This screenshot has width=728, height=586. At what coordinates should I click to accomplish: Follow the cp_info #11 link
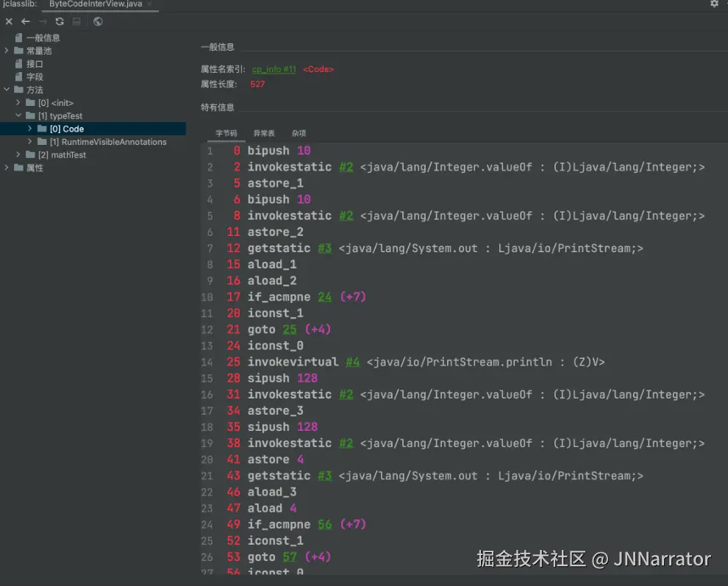(274, 69)
